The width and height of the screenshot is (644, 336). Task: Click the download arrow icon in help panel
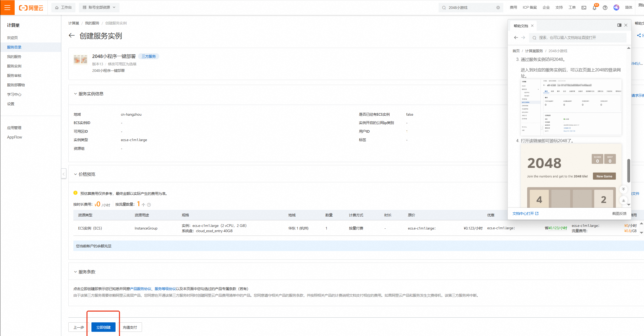[x=624, y=200]
